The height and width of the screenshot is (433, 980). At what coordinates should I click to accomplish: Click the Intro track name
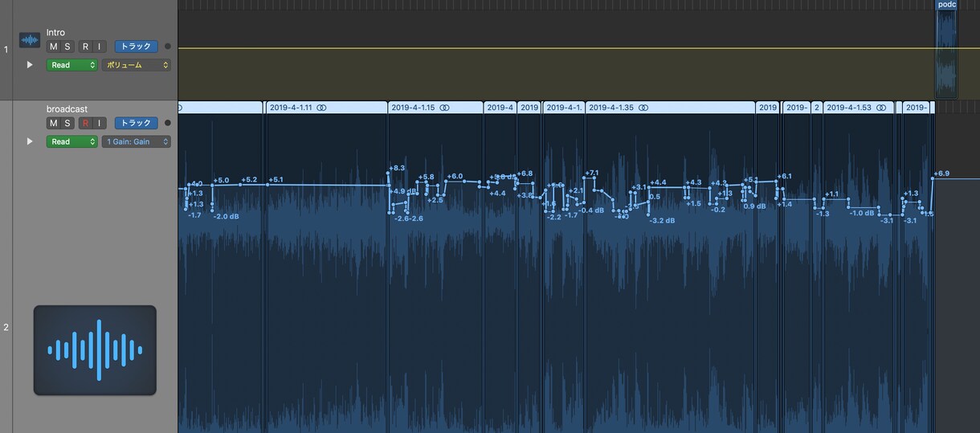point(55,33)
